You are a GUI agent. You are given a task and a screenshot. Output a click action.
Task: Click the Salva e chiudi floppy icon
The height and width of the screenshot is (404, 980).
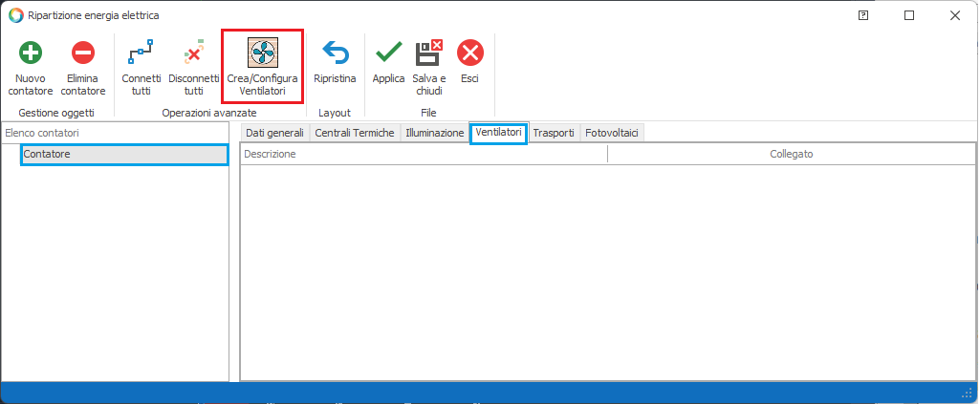[428, 53]
